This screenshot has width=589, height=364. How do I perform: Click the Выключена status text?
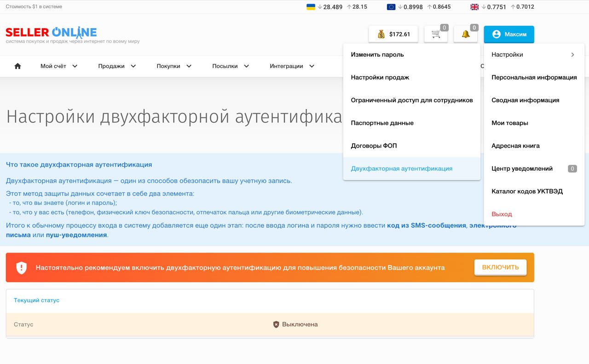[x=300, y=324]
